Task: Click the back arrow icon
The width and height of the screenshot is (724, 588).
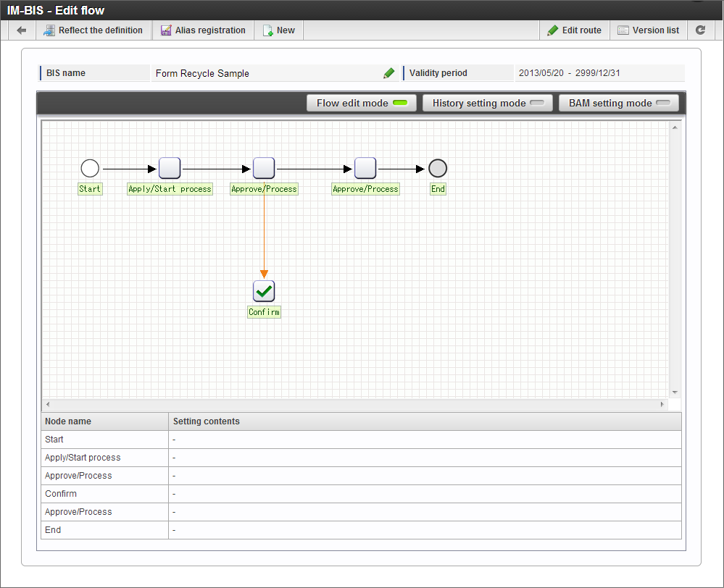Action: pyautogui.click(x=21, y=30)
